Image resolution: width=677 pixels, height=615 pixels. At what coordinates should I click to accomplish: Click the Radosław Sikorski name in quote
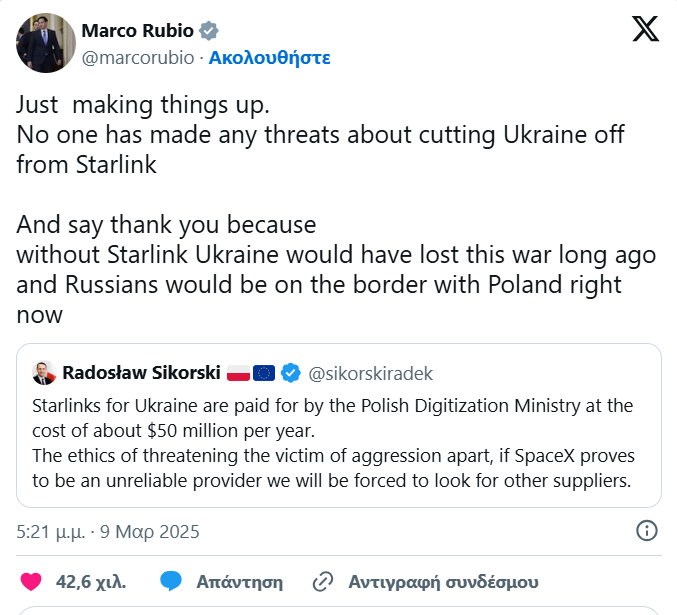click(141, 373)
